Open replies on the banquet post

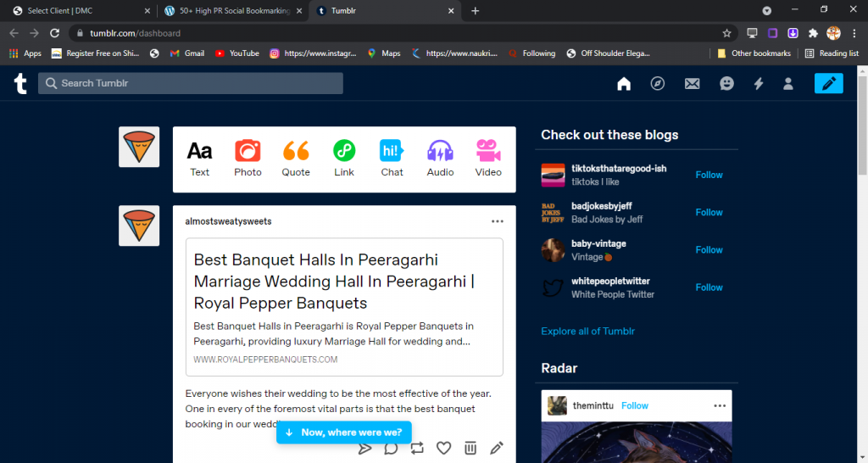coord(391,448)
